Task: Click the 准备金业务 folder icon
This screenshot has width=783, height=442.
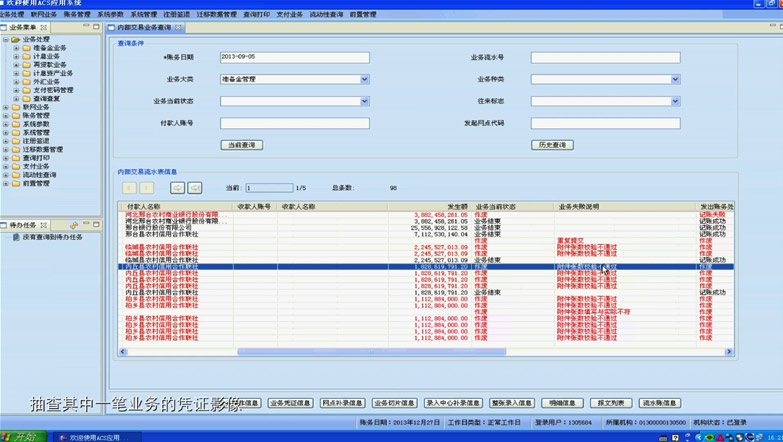Action: [x=26, y=48]
